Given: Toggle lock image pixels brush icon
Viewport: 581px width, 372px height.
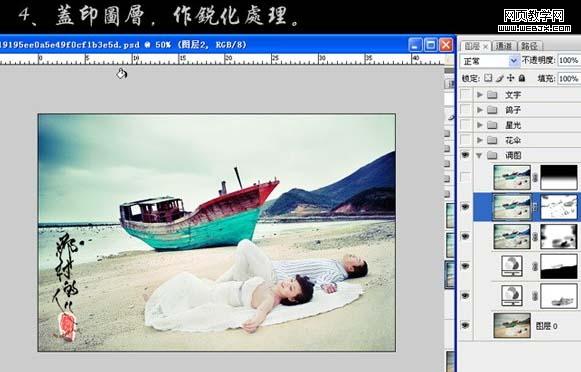Looking at the screenshot, I should click(500, 78).
